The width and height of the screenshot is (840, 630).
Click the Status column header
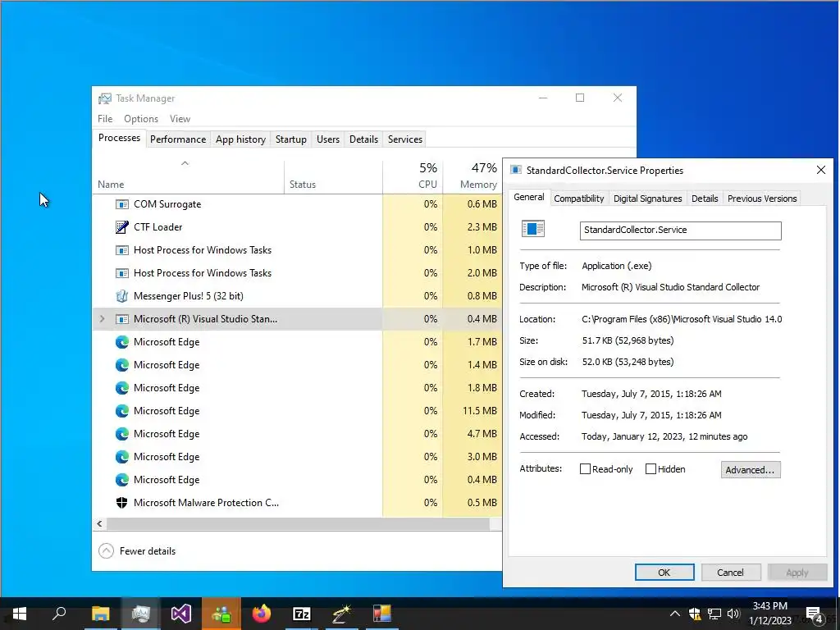point(333,176)
